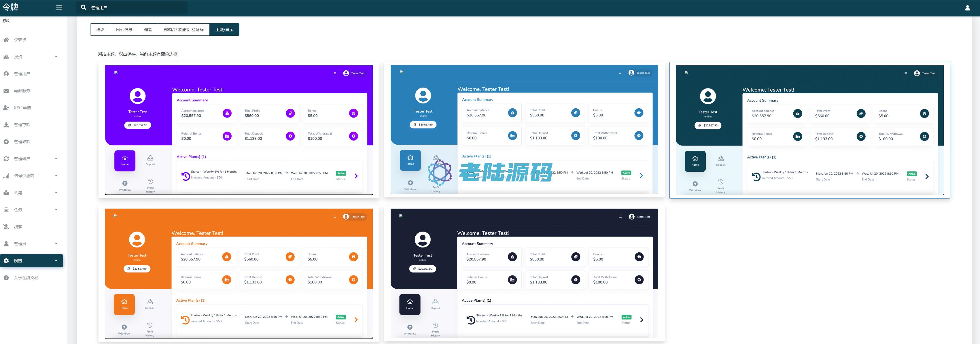Expand the 管理帐户 dropdown arrow
Screen dimensions: 980x344
click(x=56, y=159)
